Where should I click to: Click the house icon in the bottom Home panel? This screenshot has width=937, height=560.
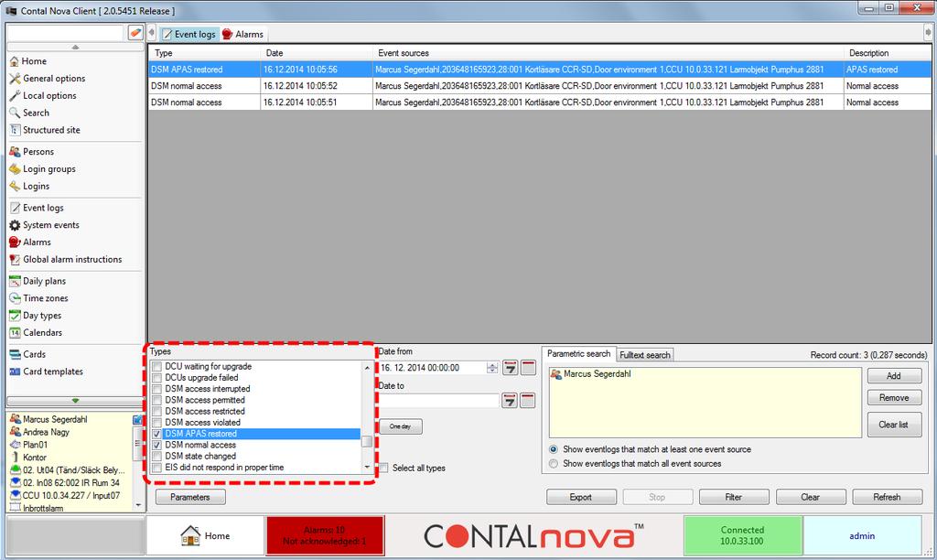click(x=190, y=535)
